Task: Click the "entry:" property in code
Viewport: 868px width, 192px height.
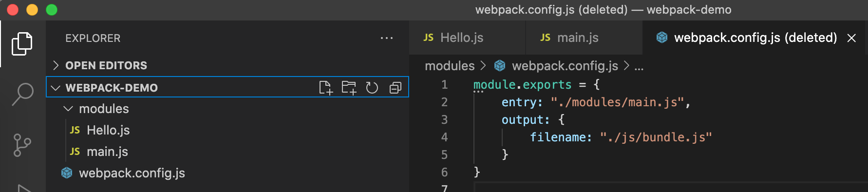Action: point(522,102)
